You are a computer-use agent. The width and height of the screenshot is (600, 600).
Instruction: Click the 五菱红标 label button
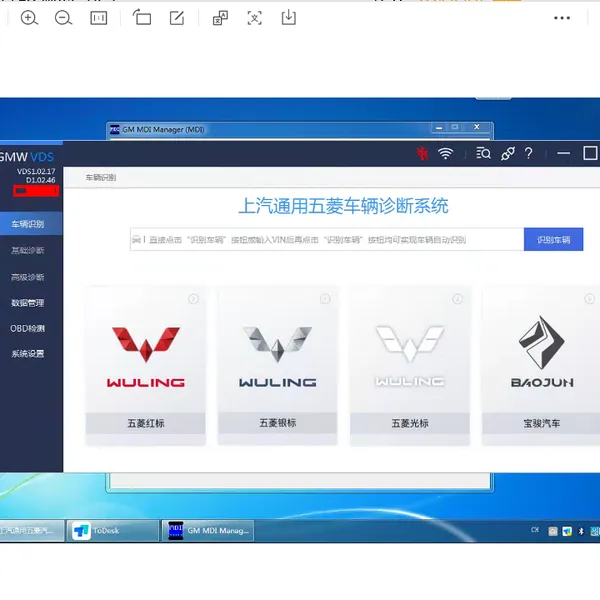pyautogui.click(x=146, y=423)
